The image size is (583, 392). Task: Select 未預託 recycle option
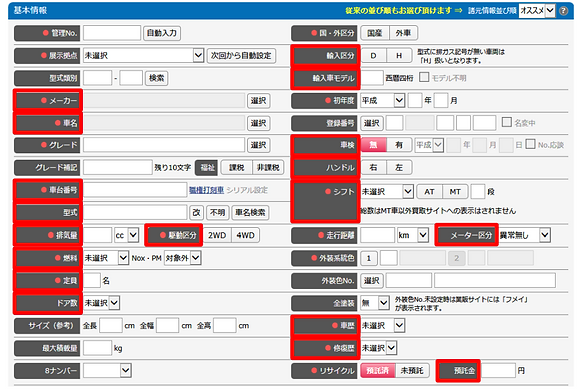pos(412,370)
